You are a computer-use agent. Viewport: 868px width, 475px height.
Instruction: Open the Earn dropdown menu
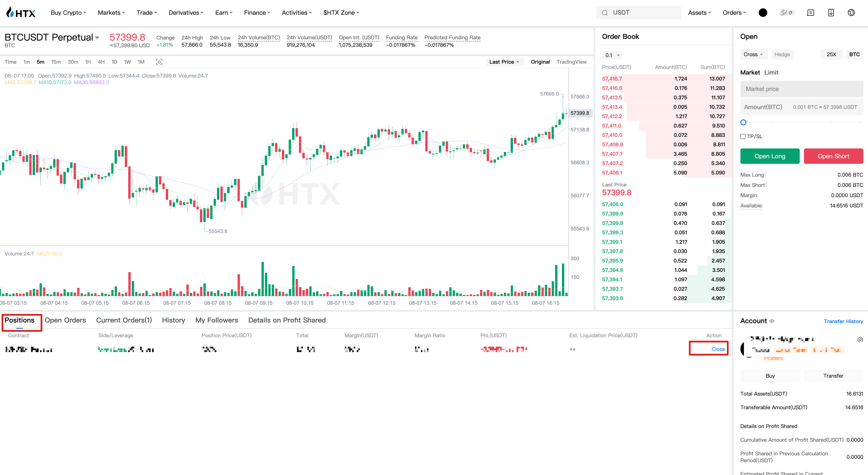point(224,12)
